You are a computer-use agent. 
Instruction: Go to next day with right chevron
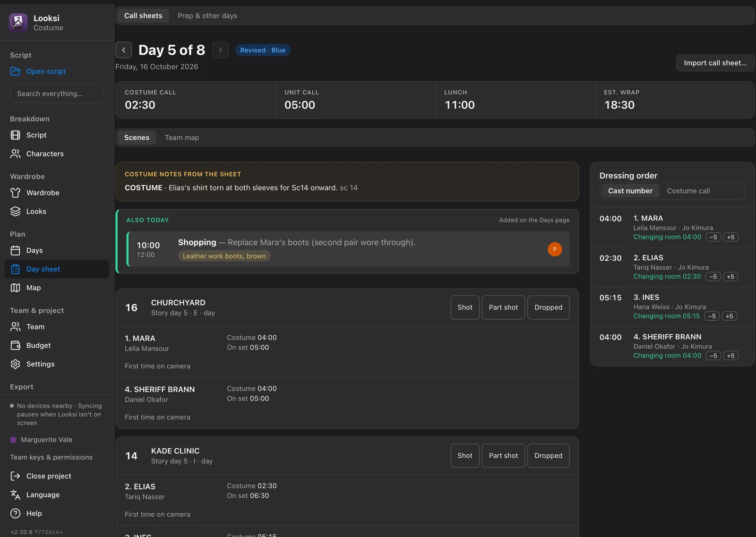tap(220, 50)
